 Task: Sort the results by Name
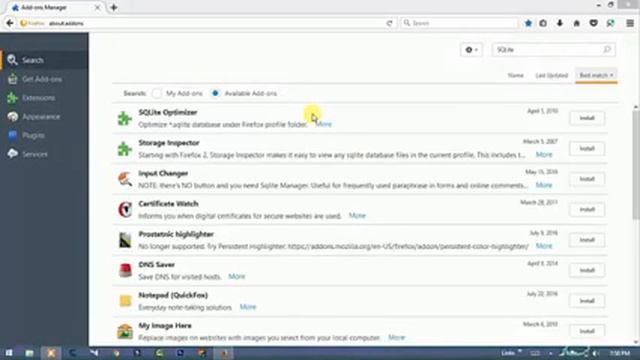[x=516, y=76]
